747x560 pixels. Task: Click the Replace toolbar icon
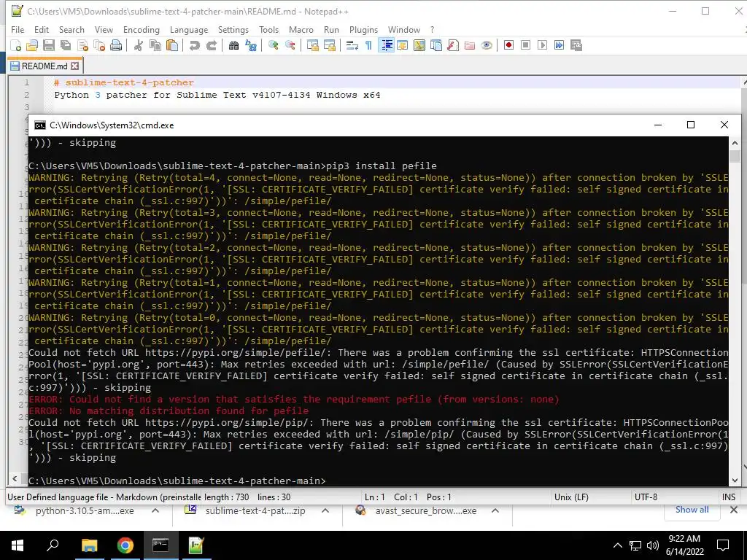(x=251, y=45)
